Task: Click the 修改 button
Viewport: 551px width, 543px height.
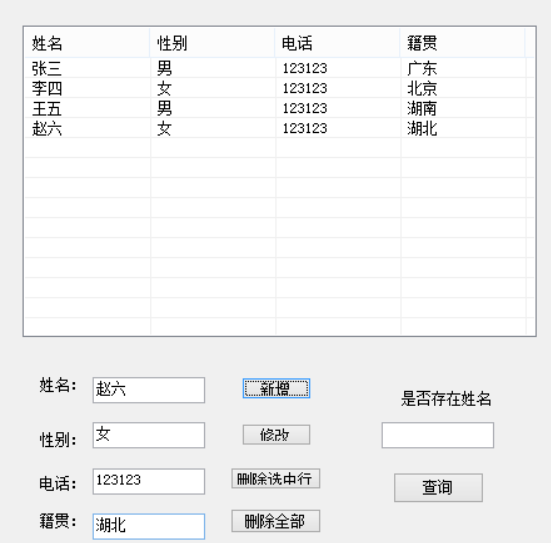Action: pyautogui.click(x=276, y=435)
